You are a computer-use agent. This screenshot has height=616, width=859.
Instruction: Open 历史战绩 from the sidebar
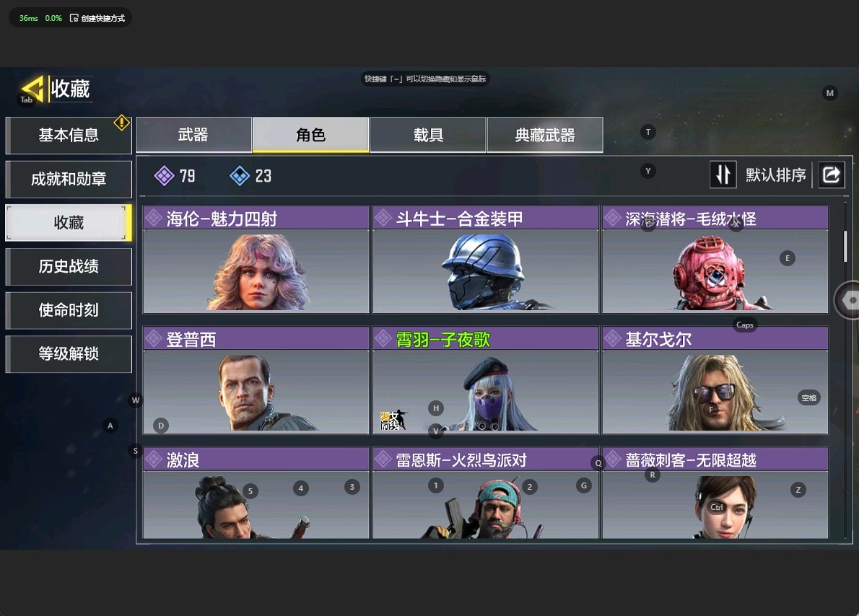69,267
